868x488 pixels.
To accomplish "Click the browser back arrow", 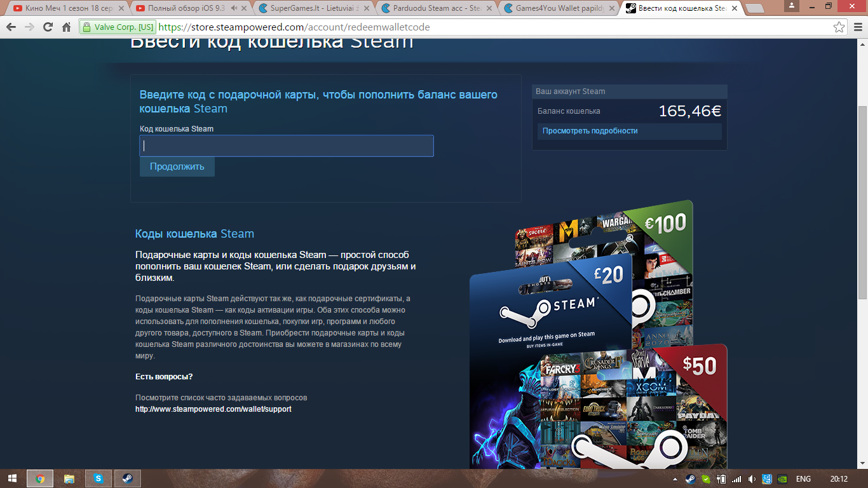I will [11, 27].
